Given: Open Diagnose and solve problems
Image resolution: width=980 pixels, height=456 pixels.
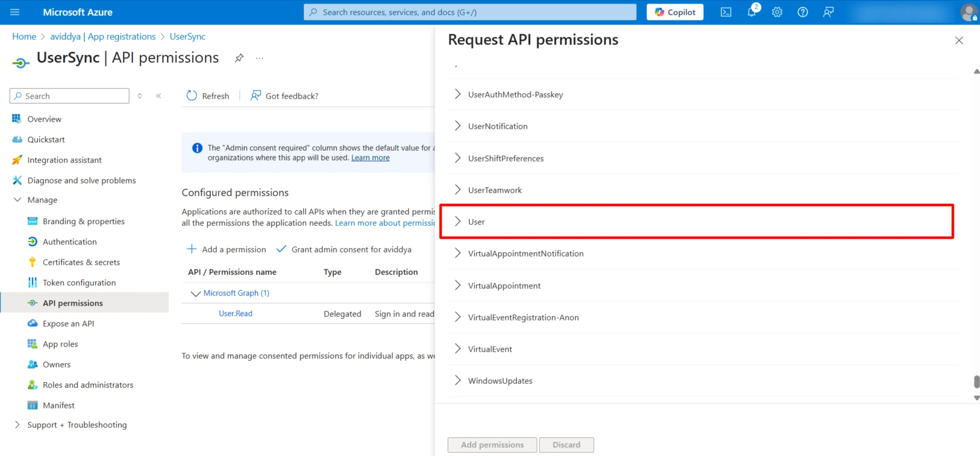Looking at the screenshot, I should coord(81,180).
